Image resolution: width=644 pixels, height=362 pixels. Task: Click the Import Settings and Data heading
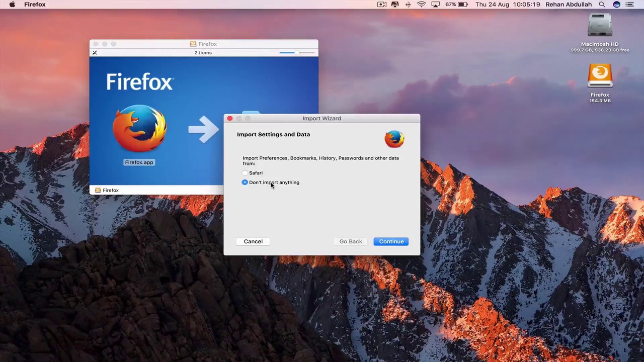point(273,135)
